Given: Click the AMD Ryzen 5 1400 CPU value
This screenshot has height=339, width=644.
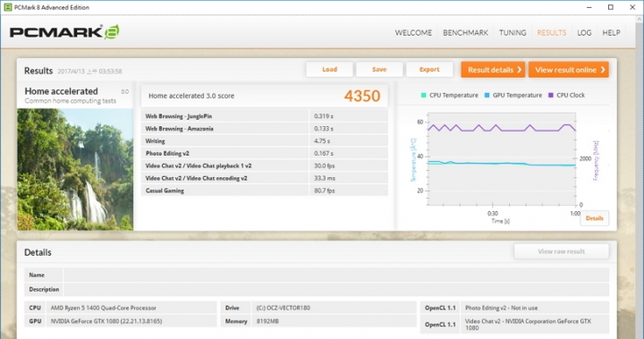Looking at the screenshot, I should (x=104, y=308).
